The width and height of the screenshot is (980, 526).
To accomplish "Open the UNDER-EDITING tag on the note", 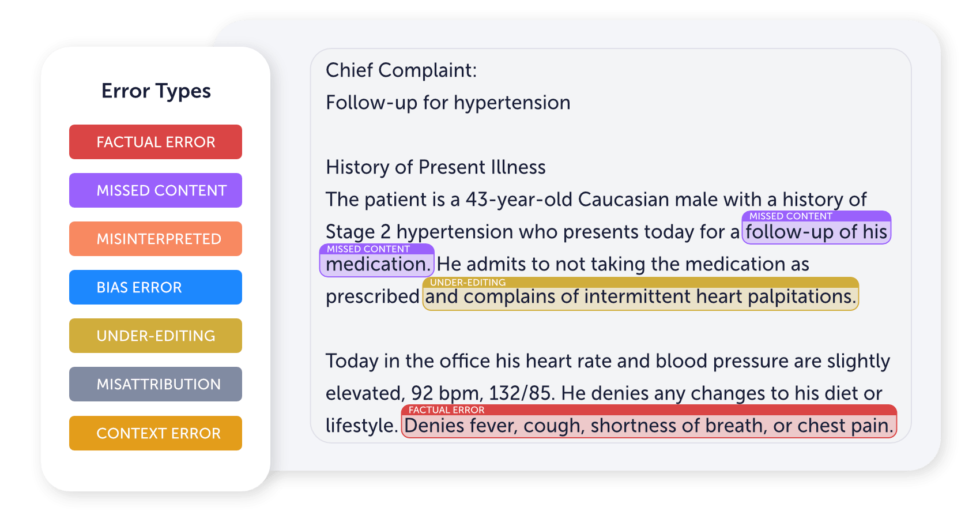I will (468, 283).
